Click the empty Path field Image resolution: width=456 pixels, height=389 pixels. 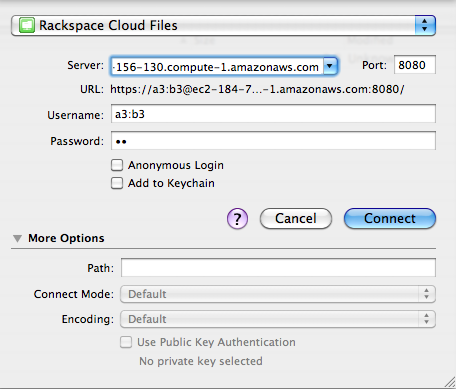point(278,267)
